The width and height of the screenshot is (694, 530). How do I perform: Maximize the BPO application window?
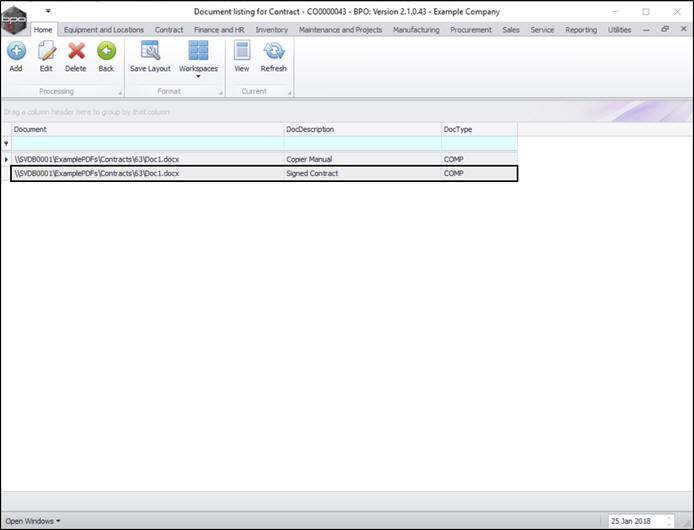[x=646, y=12]
